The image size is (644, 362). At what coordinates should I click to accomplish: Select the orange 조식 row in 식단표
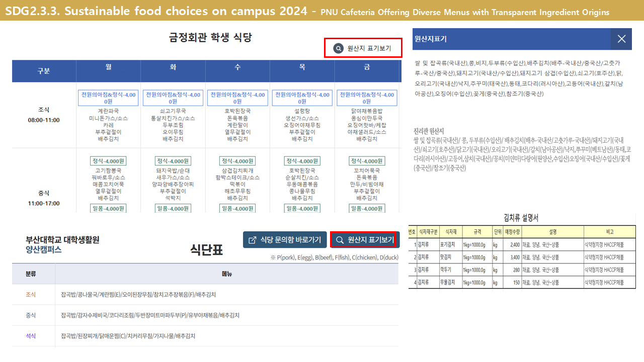point(31,295)
